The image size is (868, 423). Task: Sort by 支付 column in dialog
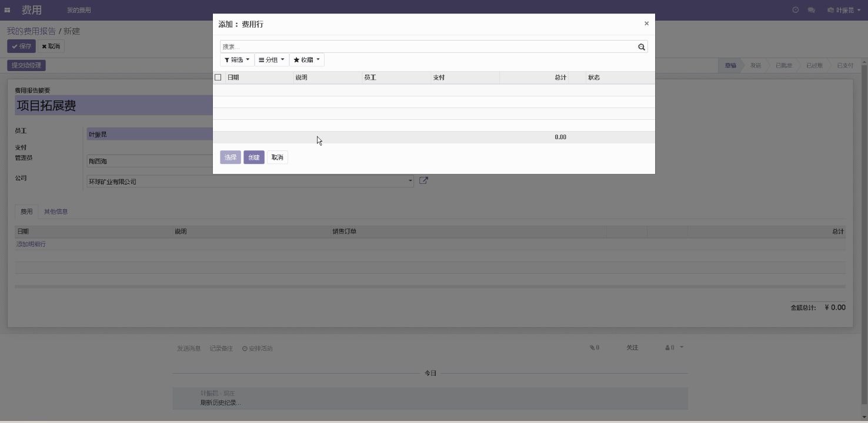[465, 78]
